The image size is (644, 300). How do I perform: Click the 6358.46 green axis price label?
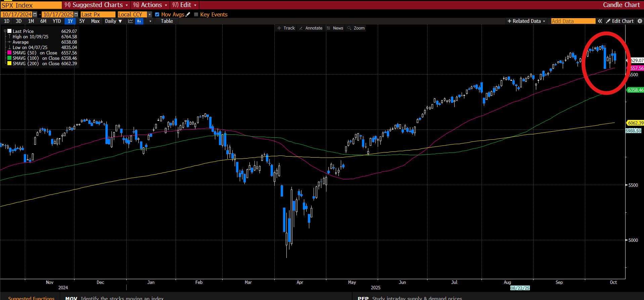636,90
